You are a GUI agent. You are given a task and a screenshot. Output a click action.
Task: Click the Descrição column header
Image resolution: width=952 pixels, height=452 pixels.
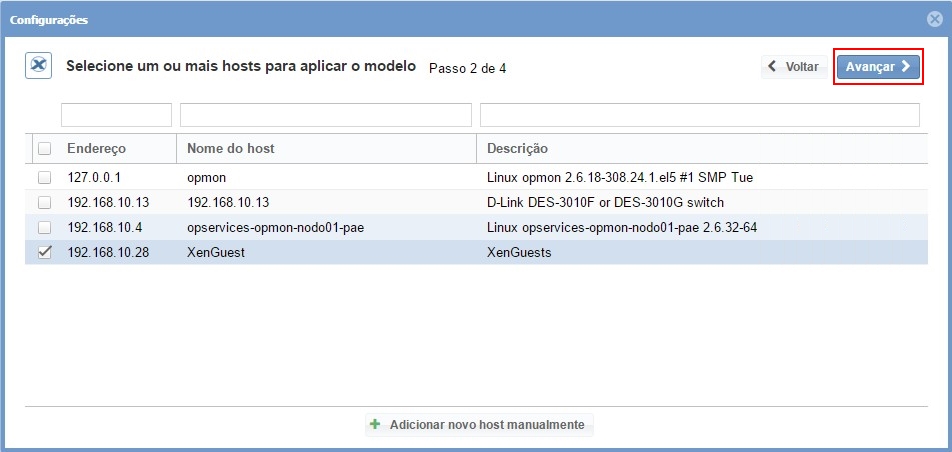coord(517,149)
